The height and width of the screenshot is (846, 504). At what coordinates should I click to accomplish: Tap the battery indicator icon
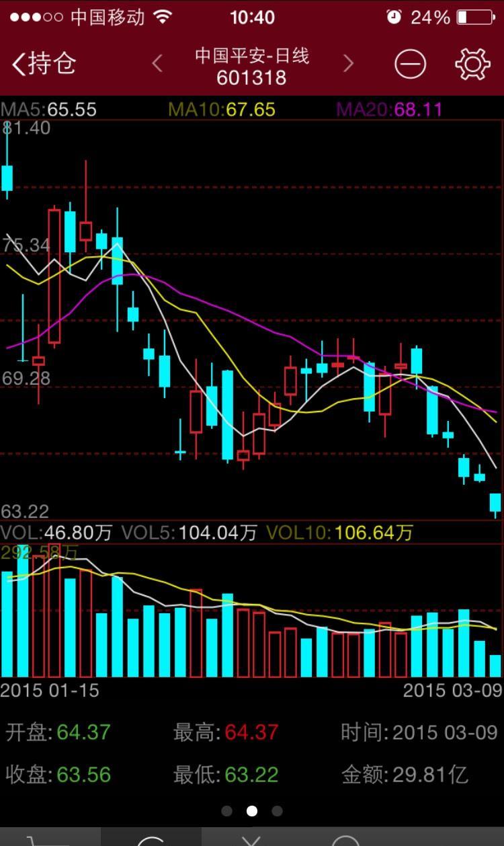(x=475, y=17)
